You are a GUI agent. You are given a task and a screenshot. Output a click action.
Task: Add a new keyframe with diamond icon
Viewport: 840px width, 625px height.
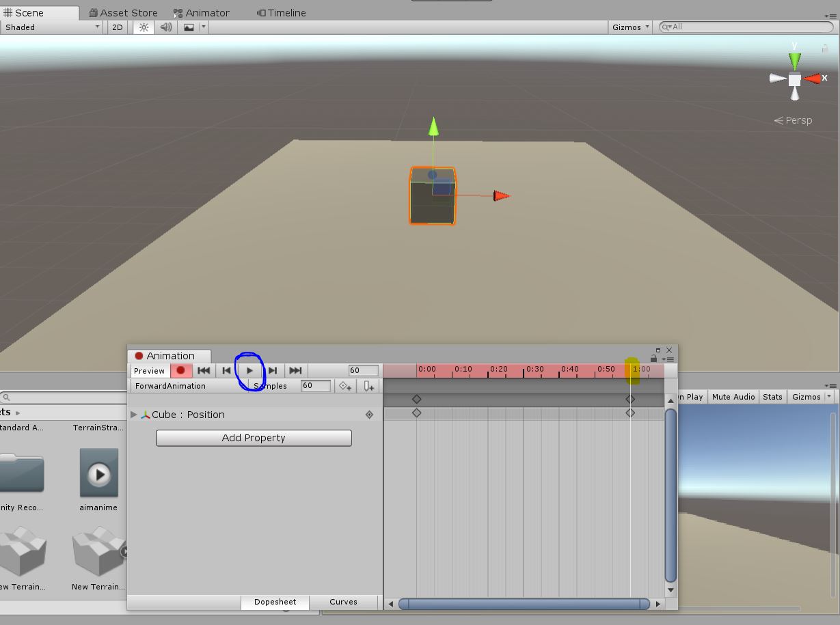click(x=344, y=386)
